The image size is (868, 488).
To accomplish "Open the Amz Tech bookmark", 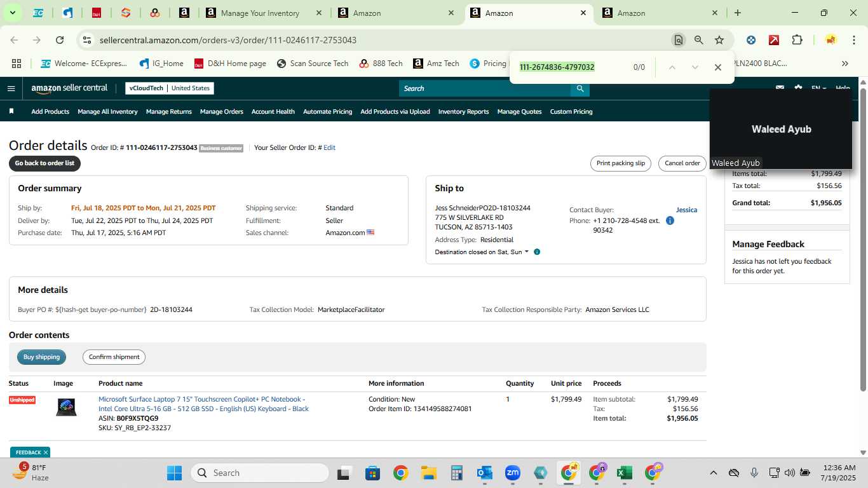I will click(x=436, y=64).
